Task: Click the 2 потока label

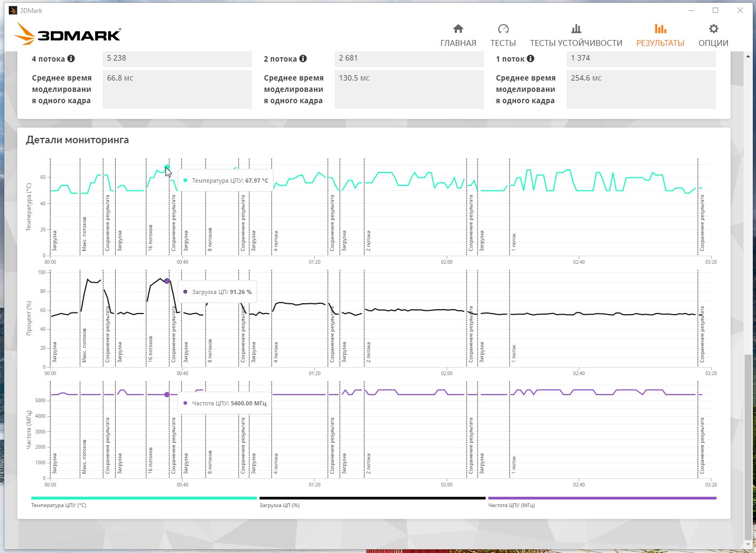Action: click(x=280, y=59)
